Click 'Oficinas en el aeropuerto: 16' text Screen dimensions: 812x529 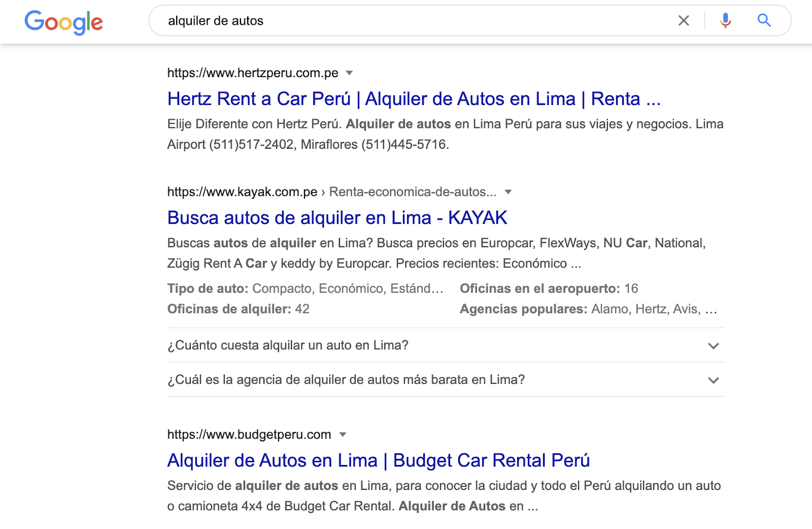click(x=549, y=288)
